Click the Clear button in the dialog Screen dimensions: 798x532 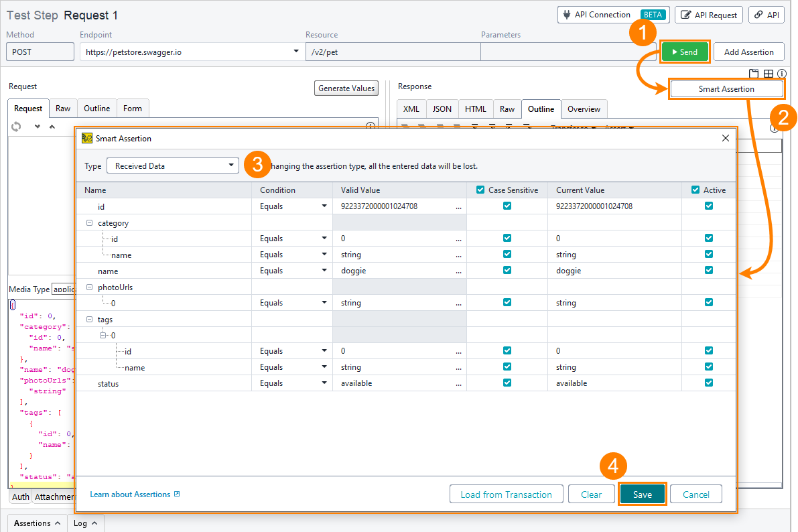(x=592, y=494)
